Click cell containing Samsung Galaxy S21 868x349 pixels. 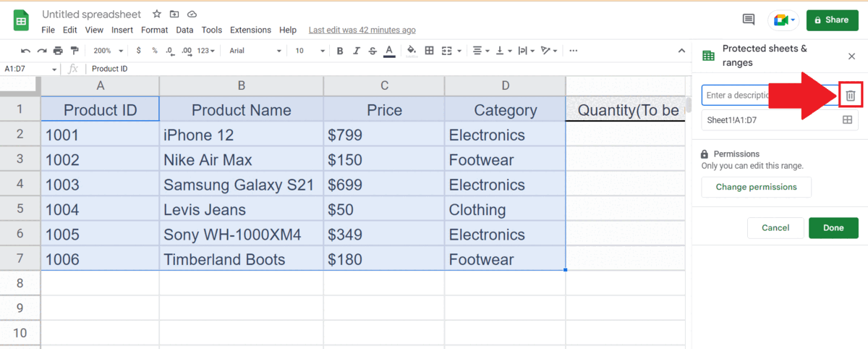point(242,185)
